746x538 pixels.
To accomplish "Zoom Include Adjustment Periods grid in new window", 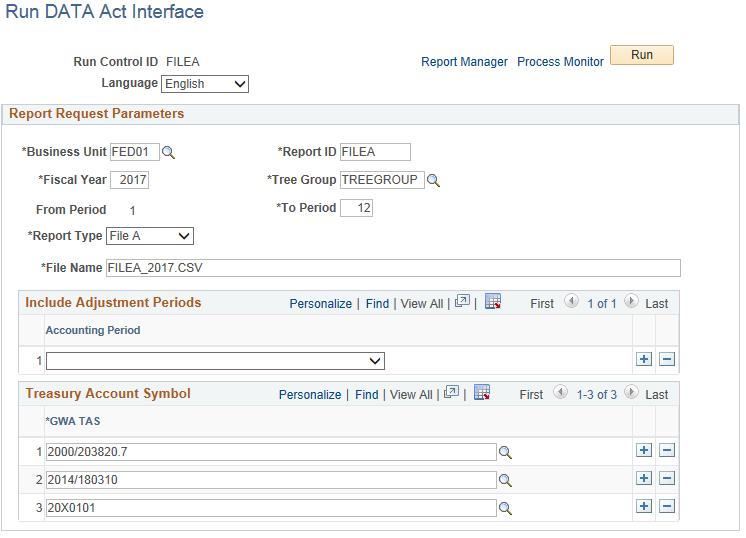I will pos(462,301).
